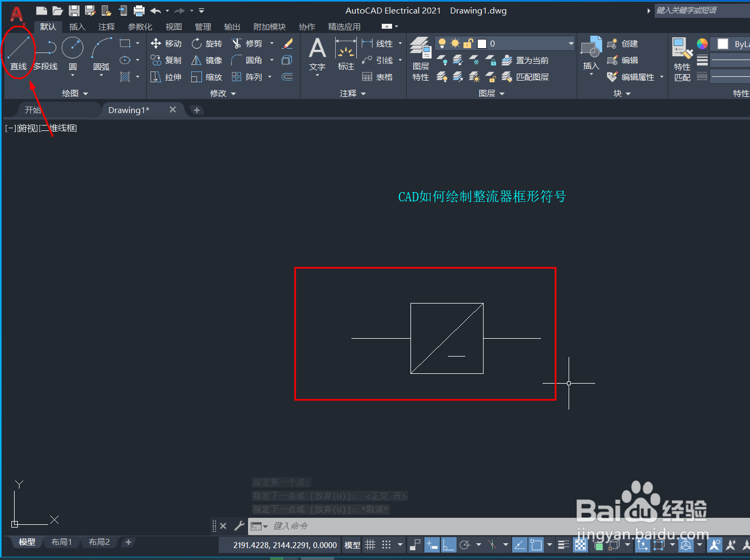Switch to the 布局1 layout tab
Viewport: 750px width, 560px height.
(62, 542)
